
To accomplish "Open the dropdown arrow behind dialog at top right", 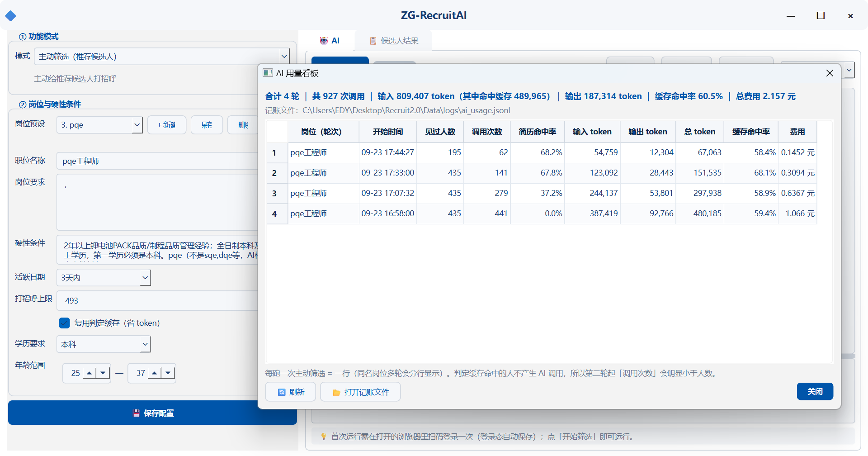I will pyautogui.click(x=849, y=70).
